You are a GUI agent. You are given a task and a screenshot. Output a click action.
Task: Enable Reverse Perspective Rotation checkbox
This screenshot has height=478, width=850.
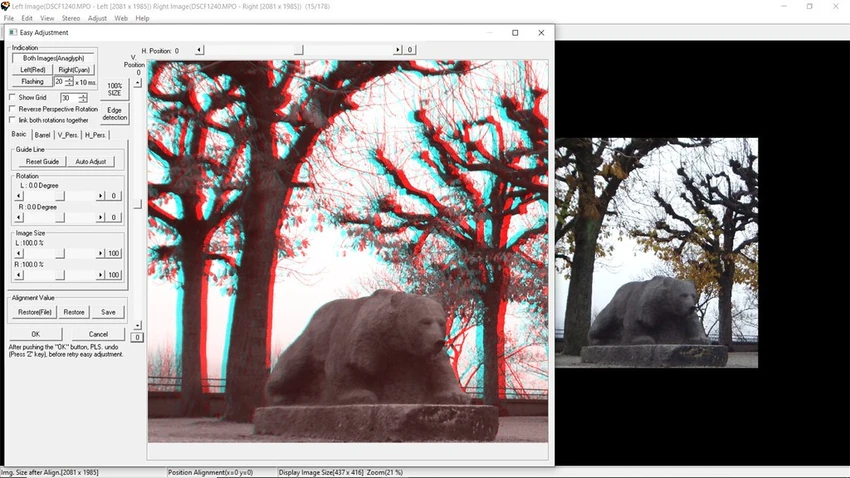point(12,109)
